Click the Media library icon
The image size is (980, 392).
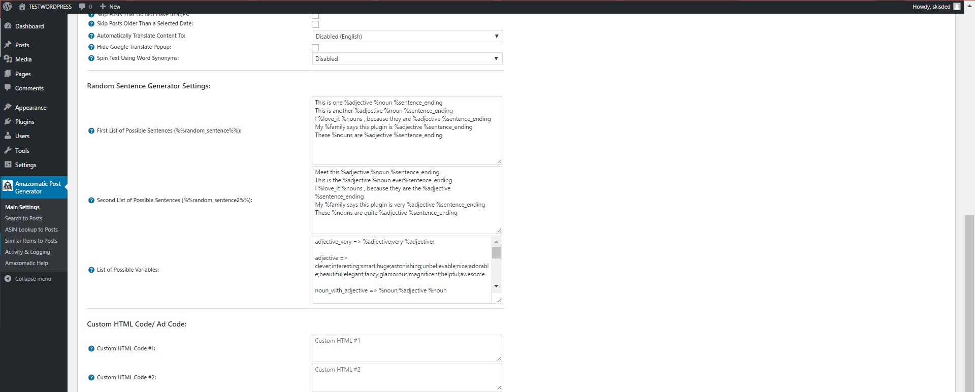pyautogui.click(x=8, y=59)
